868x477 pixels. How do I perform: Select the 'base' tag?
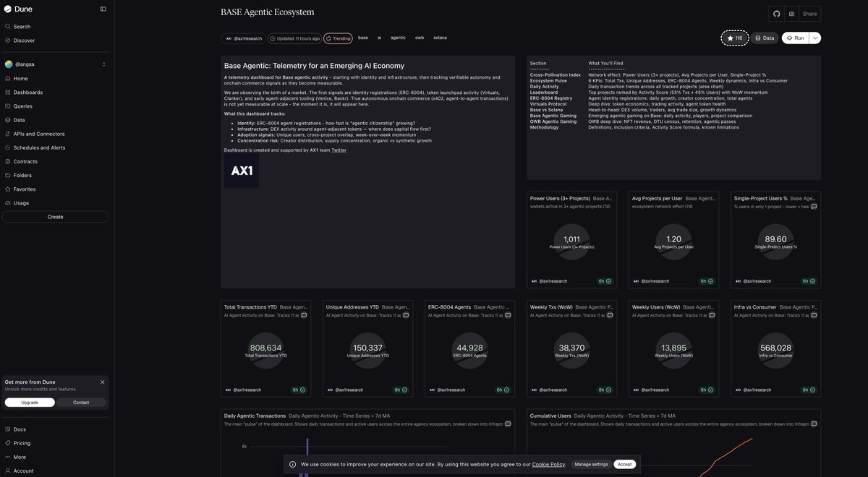[x=363, y=38]
